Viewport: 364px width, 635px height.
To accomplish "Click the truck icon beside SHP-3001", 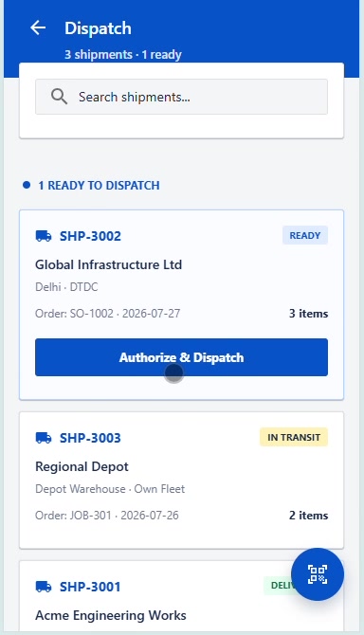I will pyautogui.click(x=44, y=587).
